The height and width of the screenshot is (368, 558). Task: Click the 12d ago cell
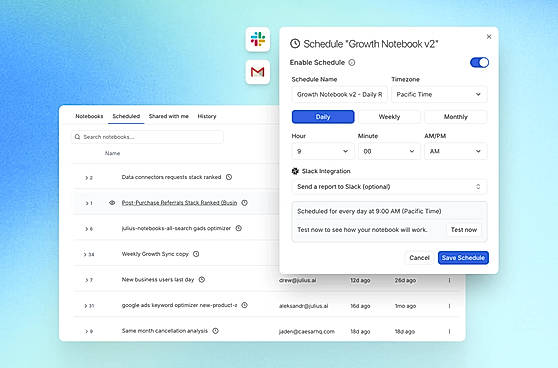(360, 280)
